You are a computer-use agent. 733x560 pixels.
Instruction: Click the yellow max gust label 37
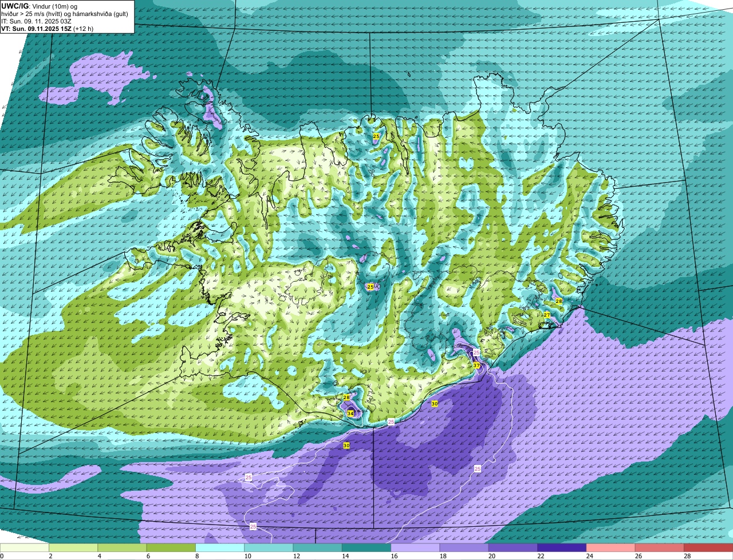coord(476,365)
